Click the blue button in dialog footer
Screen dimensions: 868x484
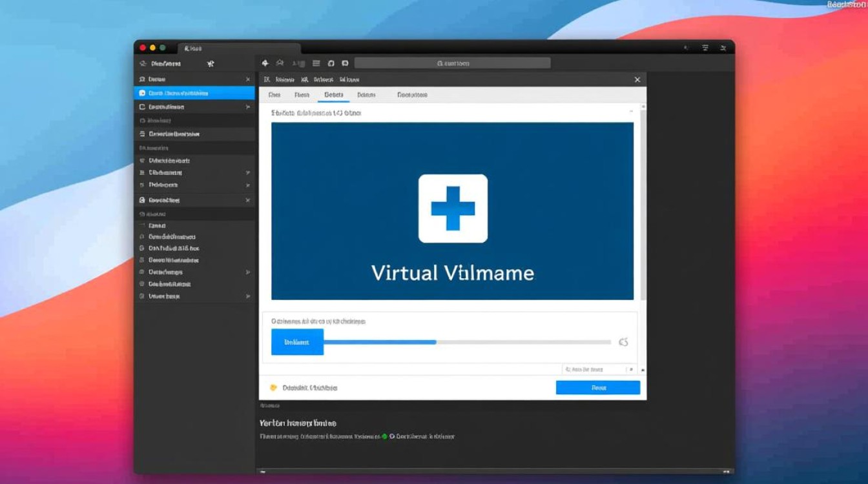point(597,388)
